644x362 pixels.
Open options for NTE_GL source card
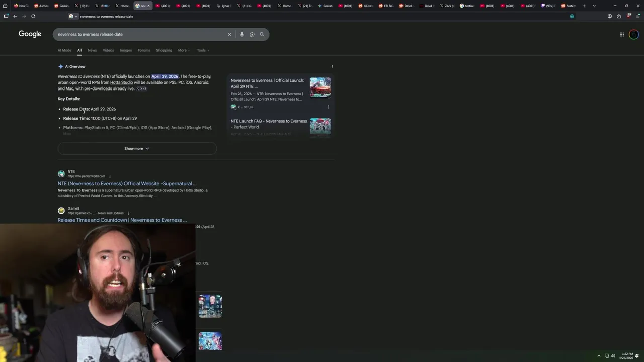pos(328,107)
